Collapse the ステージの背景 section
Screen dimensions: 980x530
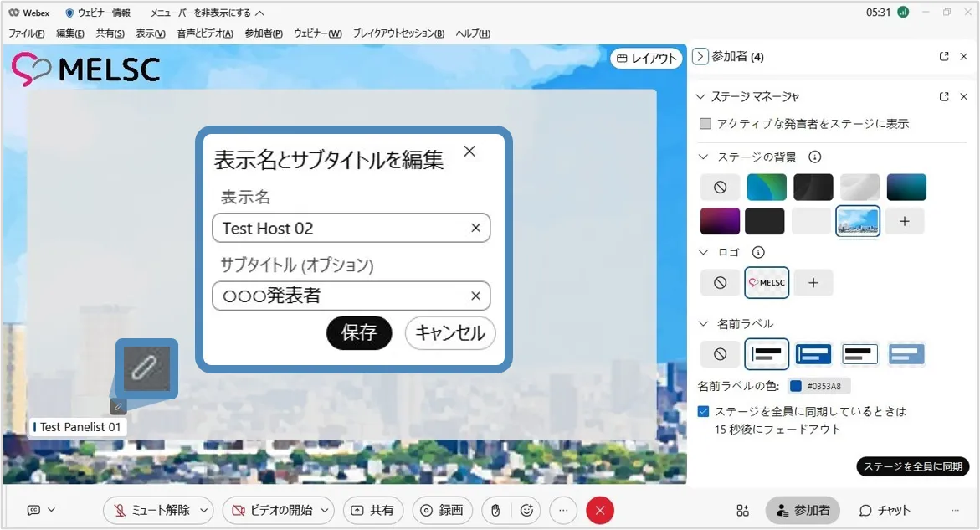702,157
